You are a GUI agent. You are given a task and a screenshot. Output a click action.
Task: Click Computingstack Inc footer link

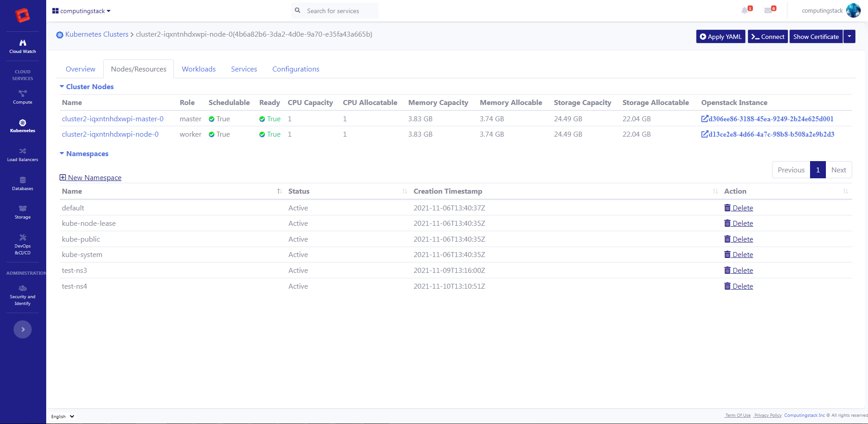pos(804,415)
